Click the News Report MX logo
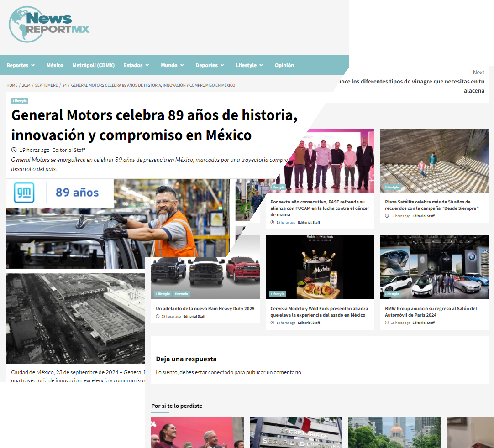494x448 pixels. [49, 24]
